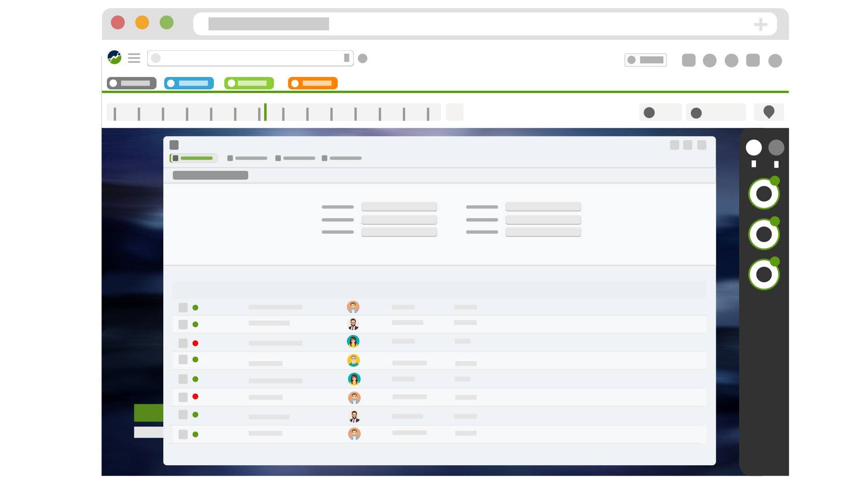The height and width of the screenshot is (484, 868).
Task: Click the white button below the green button
Action: click(x=149, y=432)
